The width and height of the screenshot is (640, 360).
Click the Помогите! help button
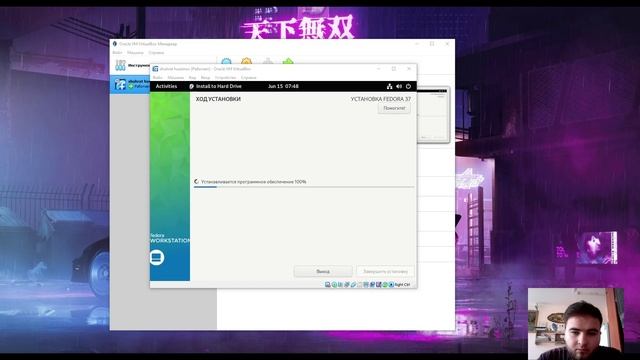(x=394, y=108)
